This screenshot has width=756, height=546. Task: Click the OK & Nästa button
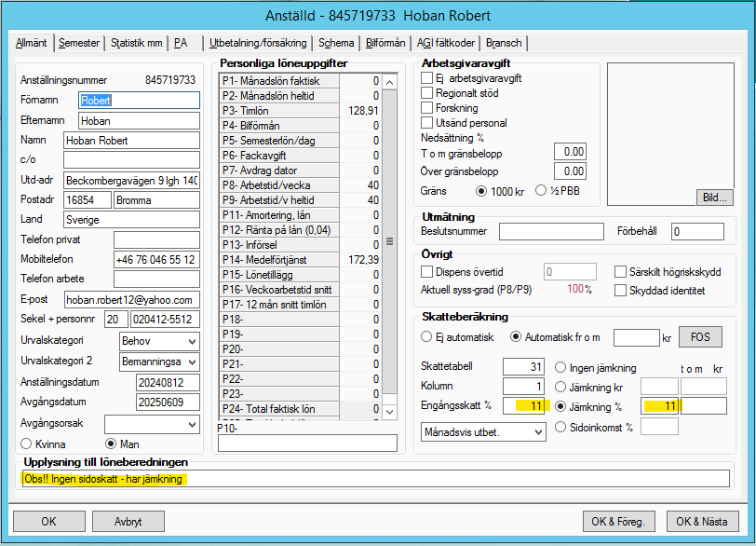pos(702,522)
